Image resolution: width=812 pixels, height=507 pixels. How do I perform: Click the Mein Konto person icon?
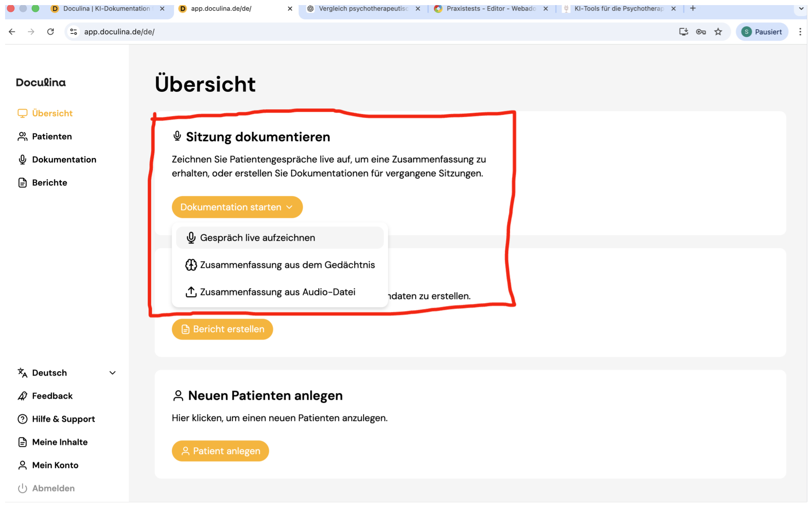tap(22, 465)
